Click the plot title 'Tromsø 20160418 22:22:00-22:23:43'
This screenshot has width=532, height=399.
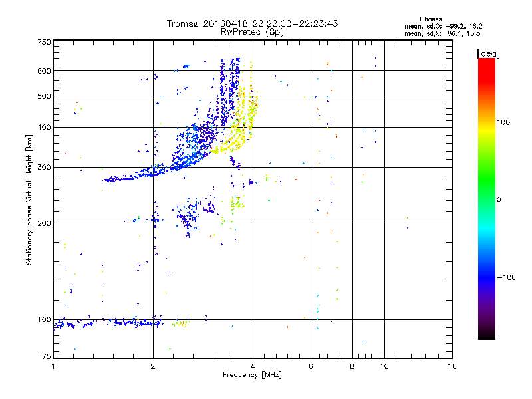pyautogui.click(x=252, y=23)
